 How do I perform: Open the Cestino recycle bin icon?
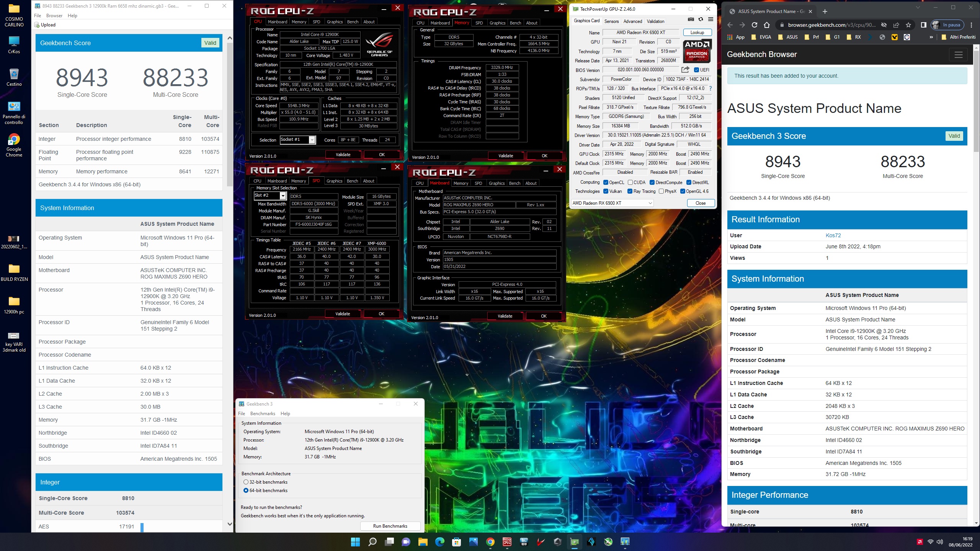pyautogui.click(x=14, y=77)
